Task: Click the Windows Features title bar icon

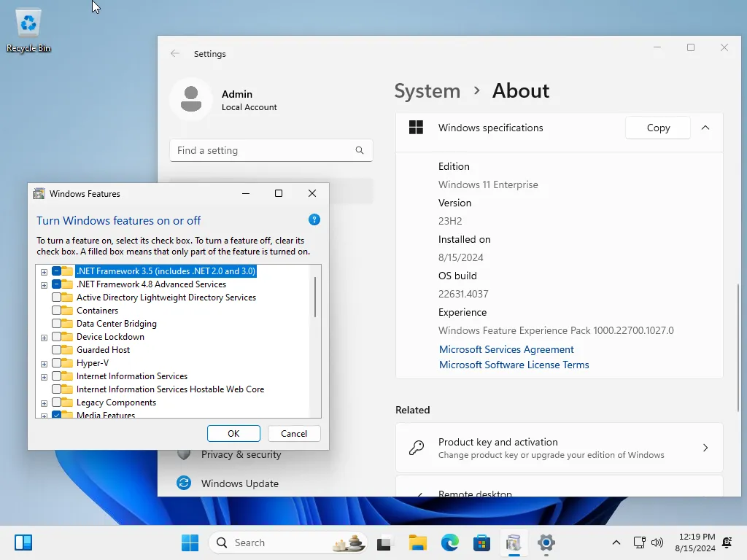Action: tap(39, 193)
